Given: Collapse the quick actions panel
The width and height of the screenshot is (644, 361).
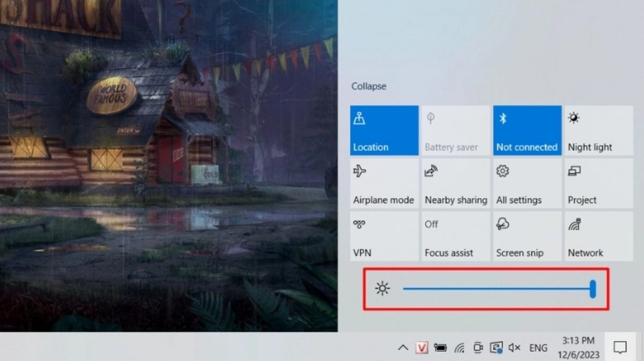Looking at the screenshot, I should pos(369,86).
